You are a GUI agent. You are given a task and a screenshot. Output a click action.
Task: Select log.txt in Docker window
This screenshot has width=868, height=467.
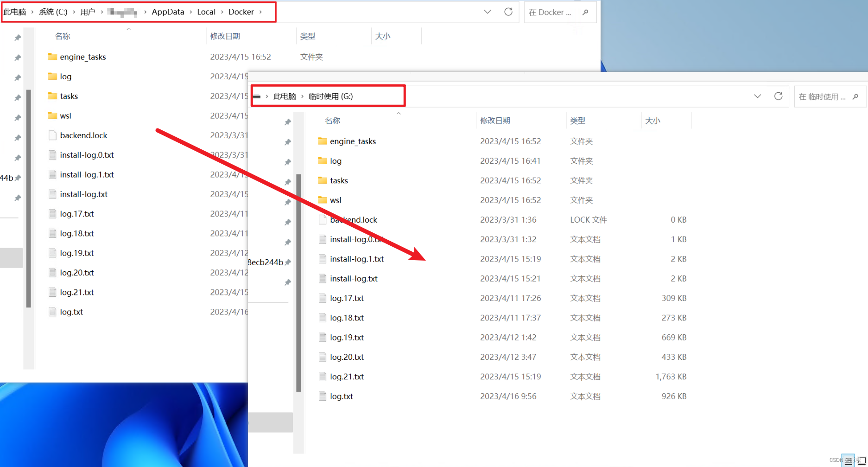coord(71,312)
